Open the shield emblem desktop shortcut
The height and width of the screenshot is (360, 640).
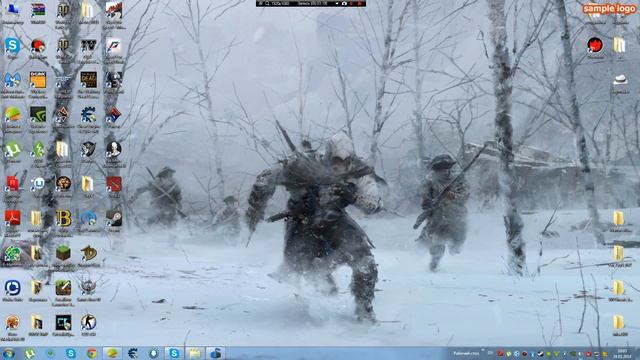coord(89,150)
